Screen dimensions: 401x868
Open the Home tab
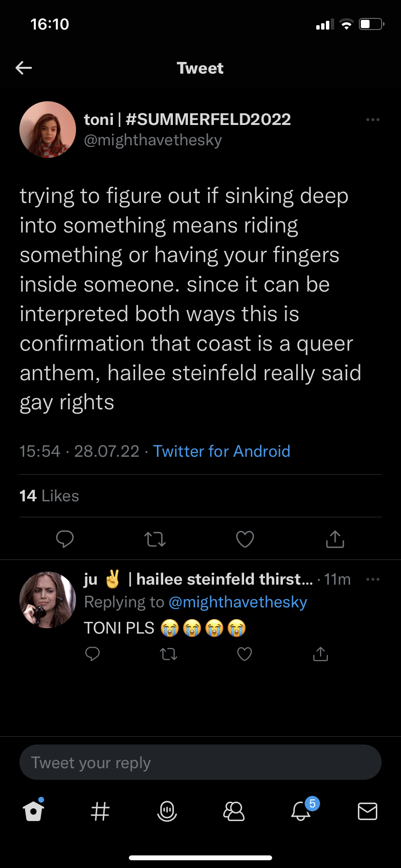click(33, 811)
